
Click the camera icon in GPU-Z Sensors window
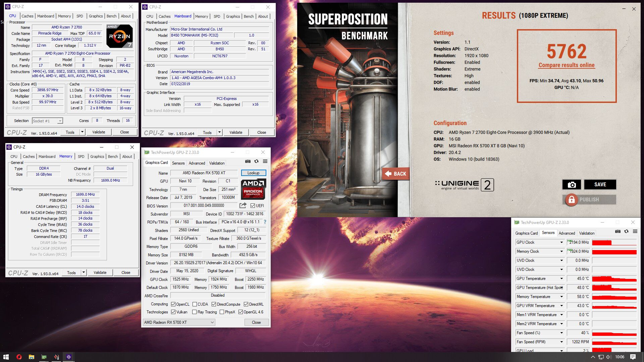(x=618, y=231)
